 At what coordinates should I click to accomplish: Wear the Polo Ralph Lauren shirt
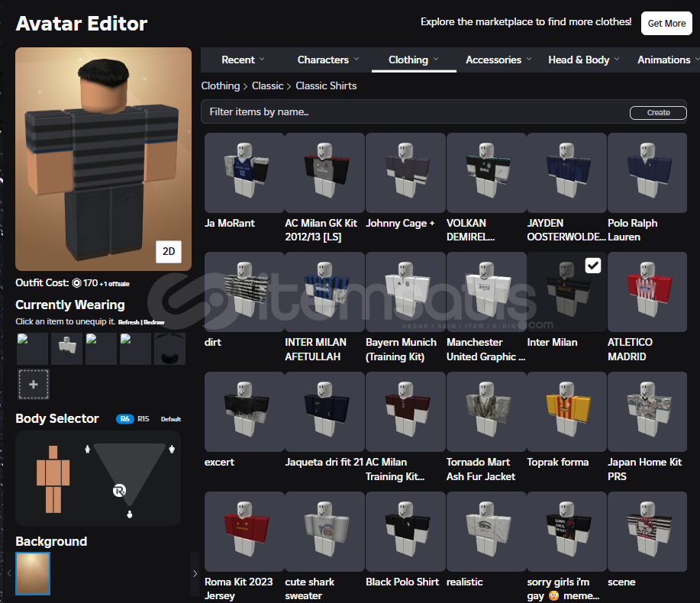[x=647, y=173]
